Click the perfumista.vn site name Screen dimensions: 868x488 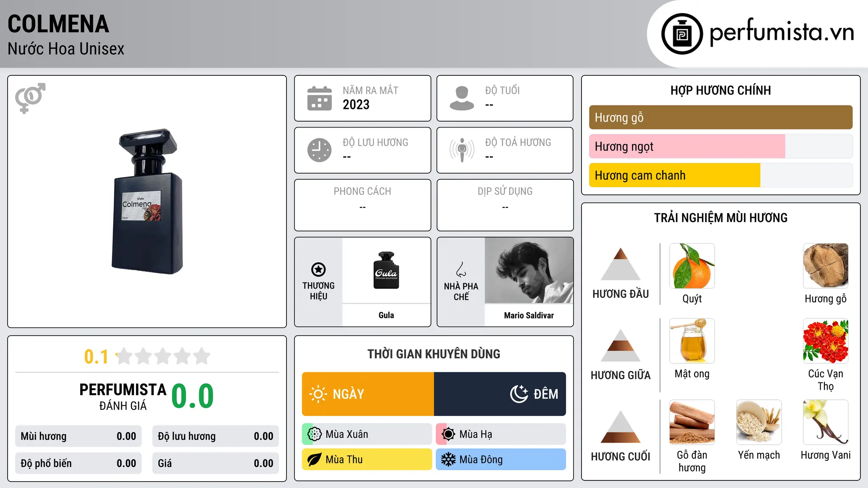tap(782, 32)
